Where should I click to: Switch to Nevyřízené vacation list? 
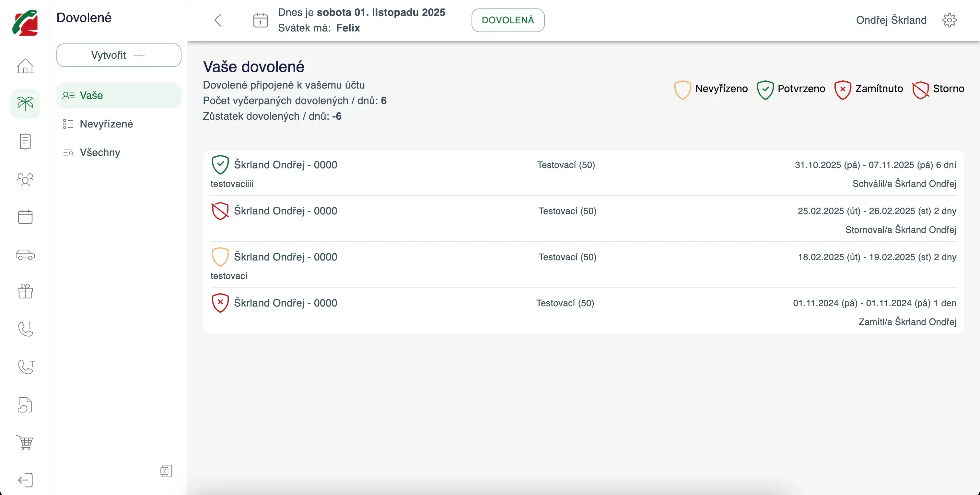(x=107, y=124)
